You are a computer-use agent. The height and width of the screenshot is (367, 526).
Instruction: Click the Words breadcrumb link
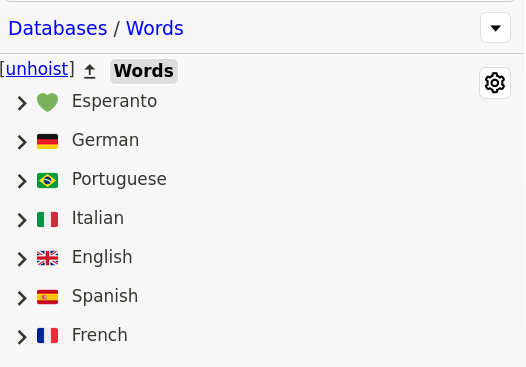coord(155,28)
